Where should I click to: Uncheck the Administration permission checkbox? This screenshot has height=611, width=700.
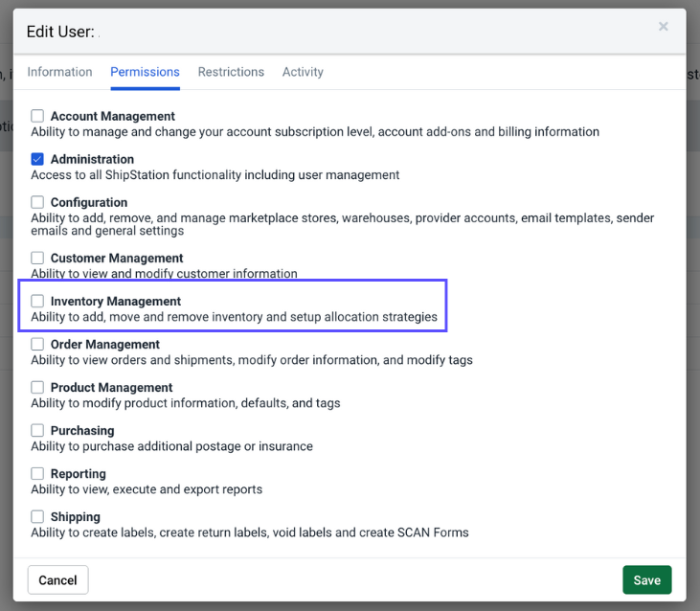coord(37,159)
